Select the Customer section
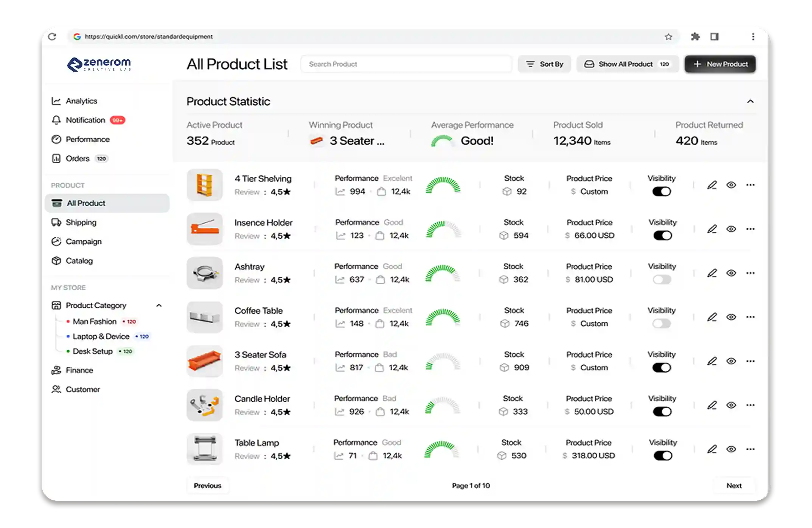This screenshot has width=812, height=528. click(82, 389)
